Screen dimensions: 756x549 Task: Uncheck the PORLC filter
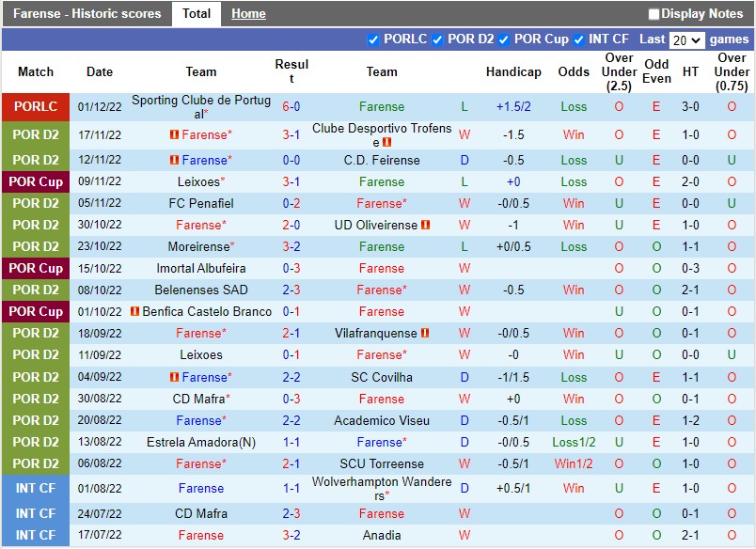373,40
